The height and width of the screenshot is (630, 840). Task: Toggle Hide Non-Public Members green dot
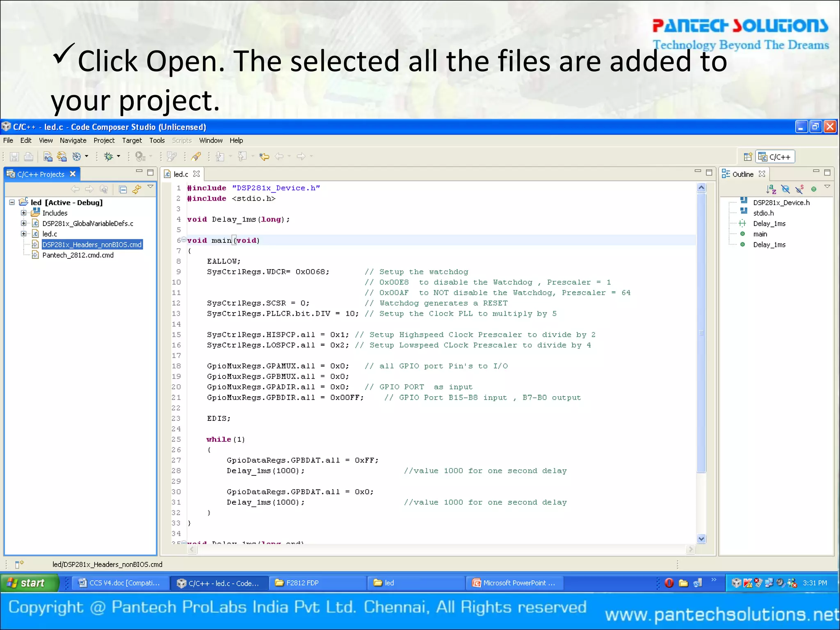coord(814,189)
